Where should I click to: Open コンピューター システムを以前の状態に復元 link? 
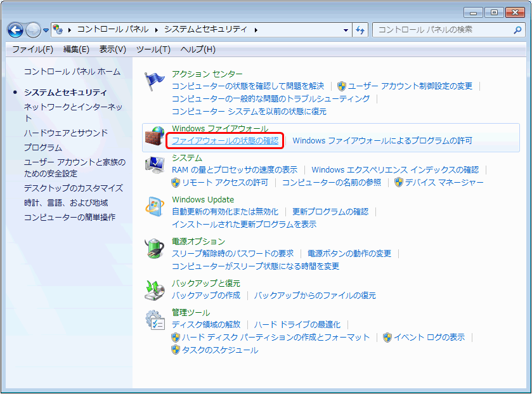(x=249, y=112)
